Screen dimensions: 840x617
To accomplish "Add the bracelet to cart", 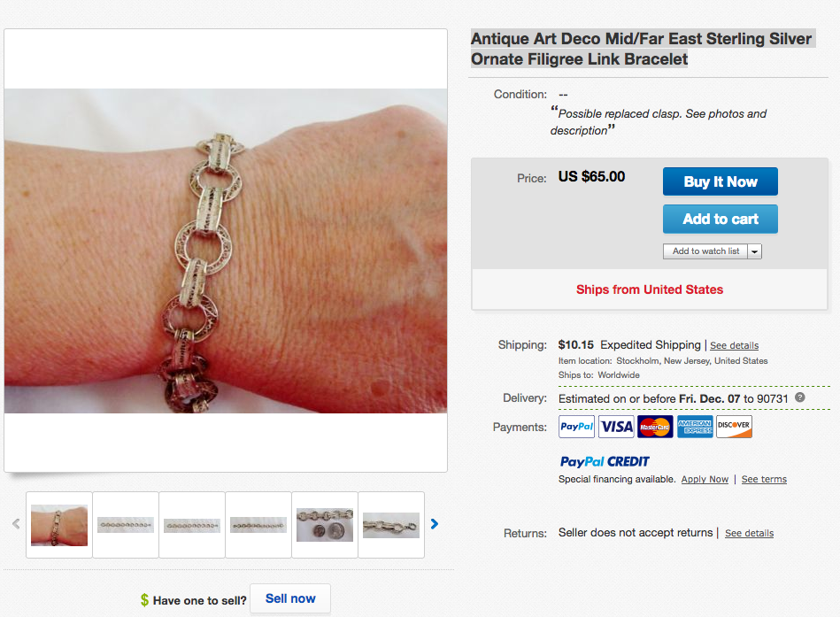I will coord(720,219).
